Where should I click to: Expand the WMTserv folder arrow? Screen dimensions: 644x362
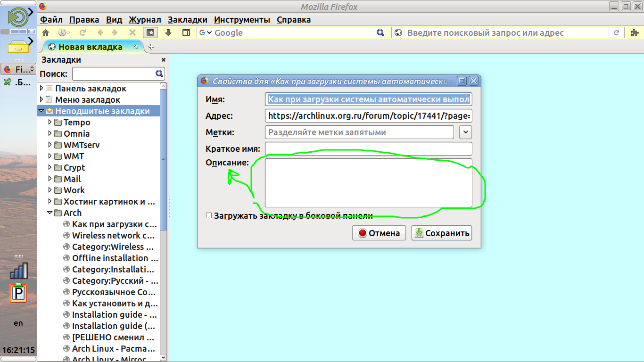pos(50,145)
